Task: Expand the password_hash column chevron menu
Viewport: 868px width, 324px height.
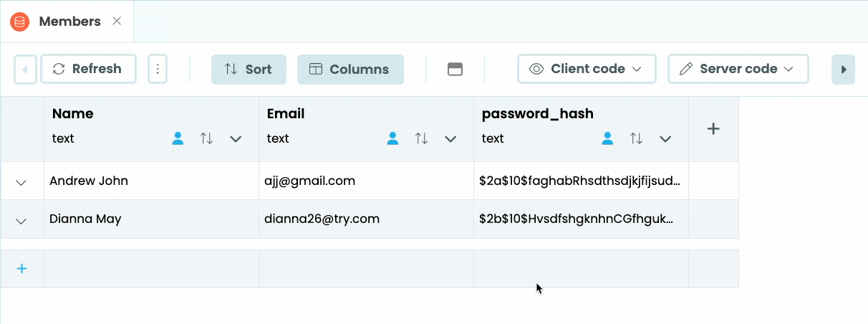Action: [x=665, y=139]
